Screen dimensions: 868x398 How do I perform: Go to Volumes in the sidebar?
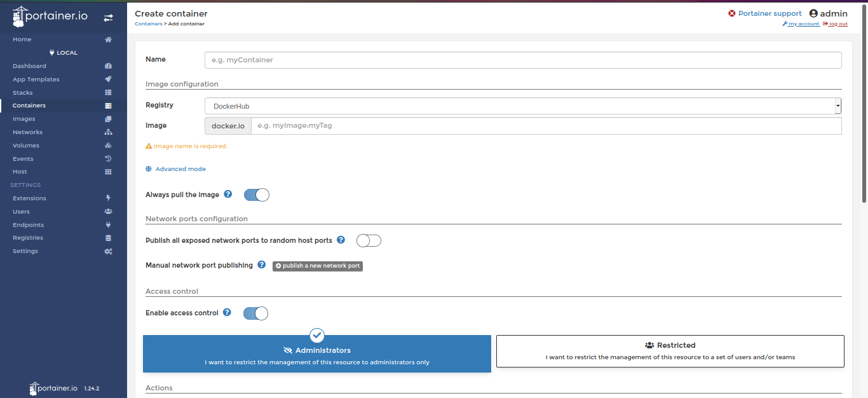coord(26,146)
